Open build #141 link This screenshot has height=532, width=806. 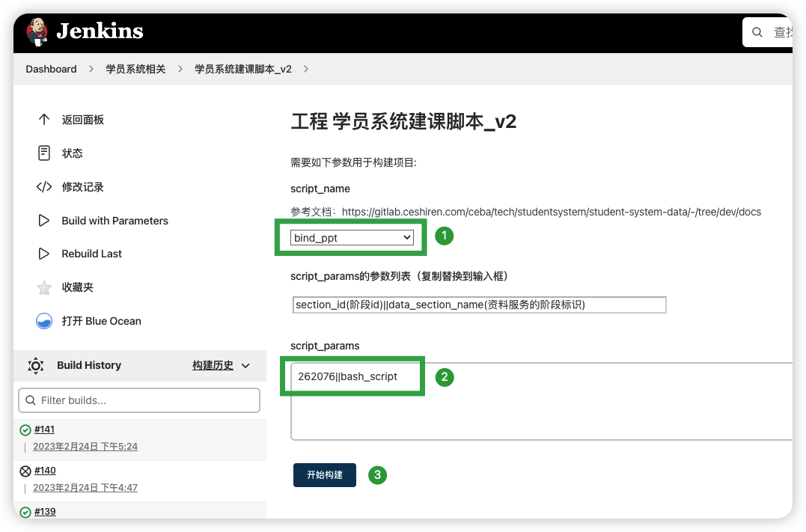(x=44, y=429)
